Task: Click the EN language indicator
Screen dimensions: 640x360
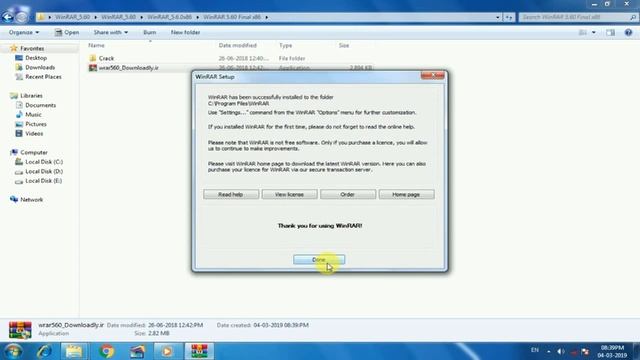Action: (x=535, y=350)
